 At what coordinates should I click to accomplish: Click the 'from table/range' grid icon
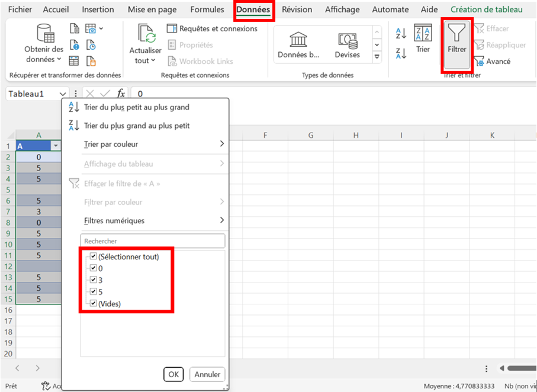74,61
